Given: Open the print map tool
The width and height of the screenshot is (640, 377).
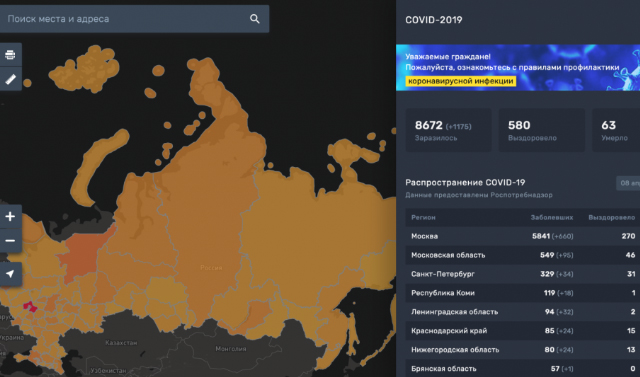Looking at the screenshot, I should (x=10, y=55).
